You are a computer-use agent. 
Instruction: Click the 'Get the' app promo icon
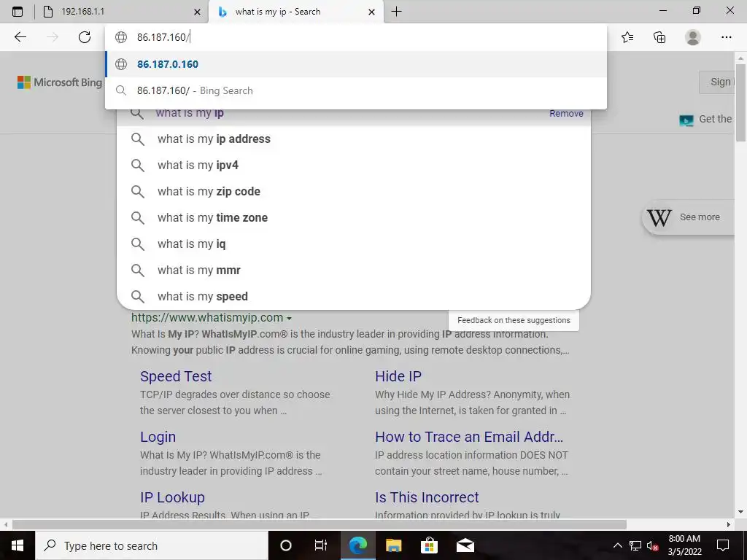686,120
